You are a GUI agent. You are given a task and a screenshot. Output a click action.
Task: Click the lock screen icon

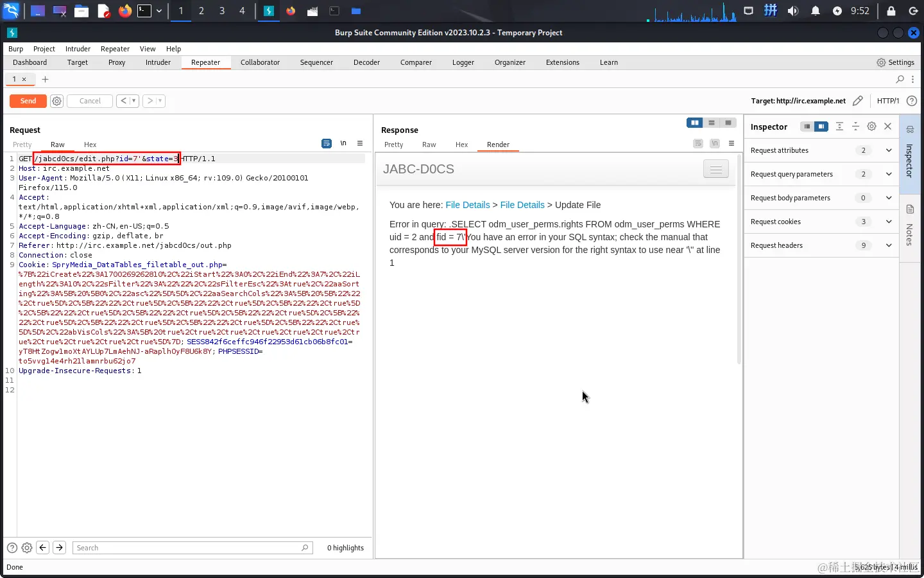click(891, 11)
